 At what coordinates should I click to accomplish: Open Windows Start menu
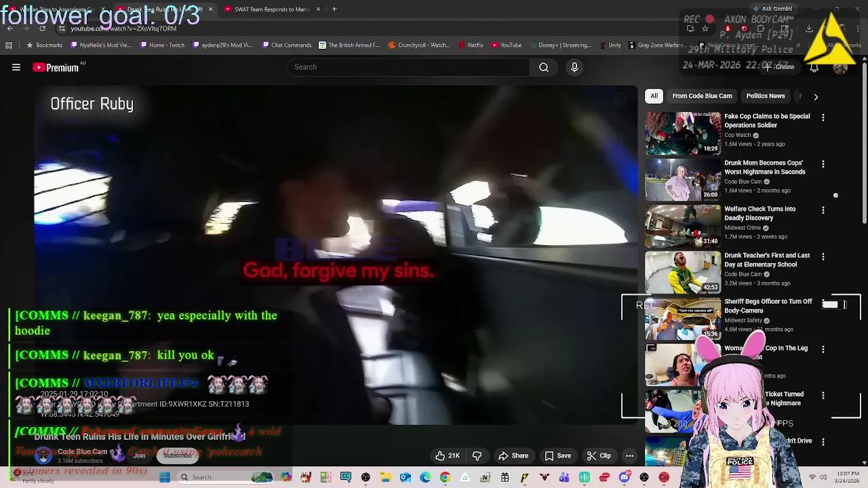(164, 477)
